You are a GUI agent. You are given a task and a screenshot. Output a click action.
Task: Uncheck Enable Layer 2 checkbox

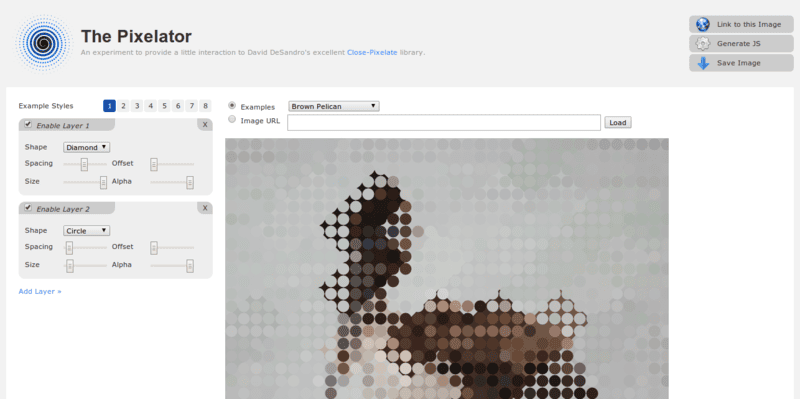[28, 208]
